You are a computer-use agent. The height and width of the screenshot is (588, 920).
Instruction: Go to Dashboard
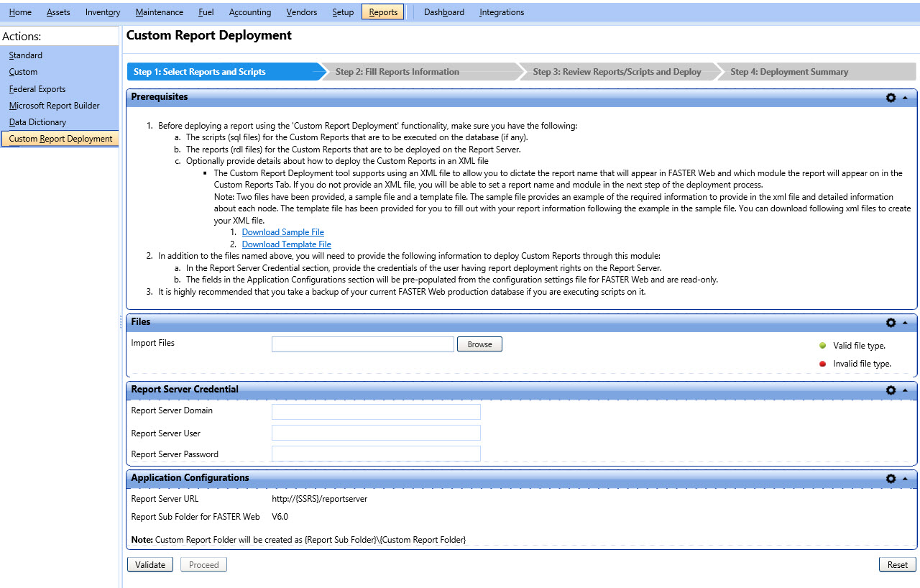click(x=444, y=12)
